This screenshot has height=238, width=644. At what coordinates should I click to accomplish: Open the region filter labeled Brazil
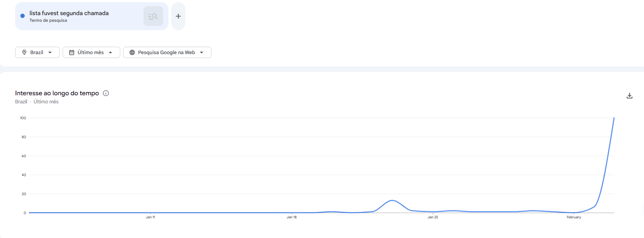pos(37,52)
